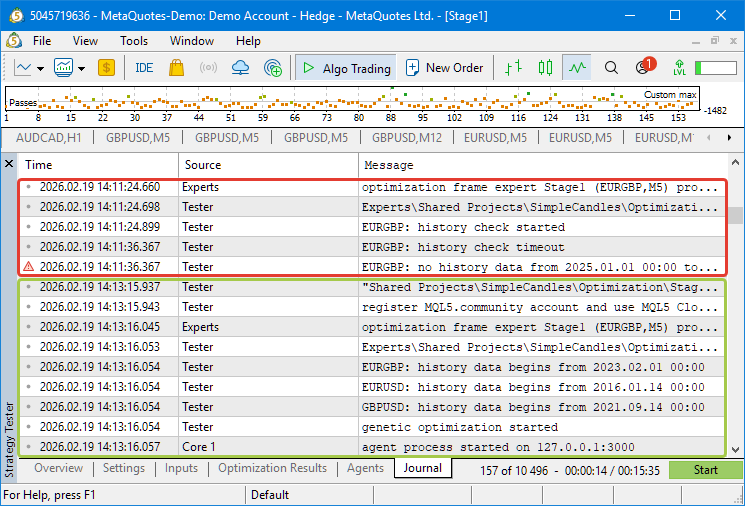Minimize the inner Stage1 document window
Screen dimensions: 745x506
(x=696, y=42)
